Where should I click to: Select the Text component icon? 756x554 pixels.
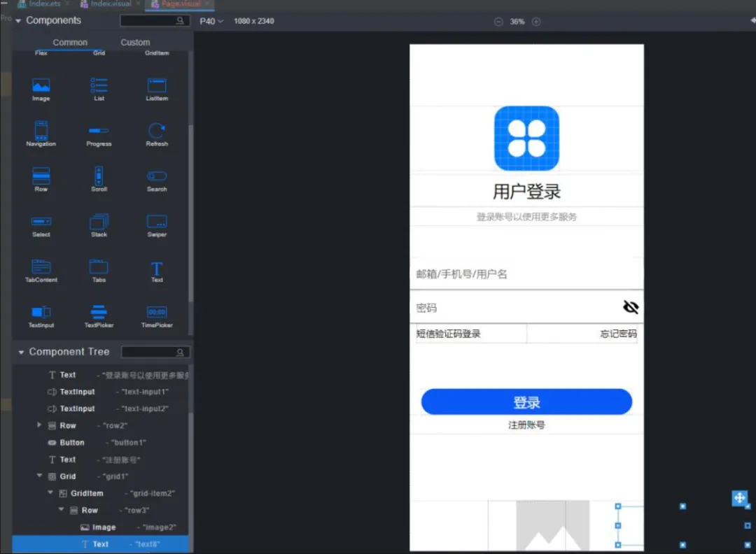pos(157,269)
